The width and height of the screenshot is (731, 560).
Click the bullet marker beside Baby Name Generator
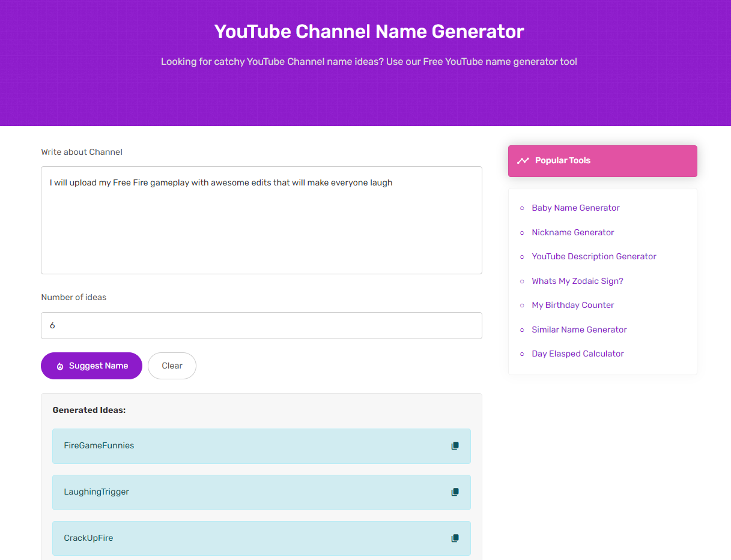tap(521, 208)
